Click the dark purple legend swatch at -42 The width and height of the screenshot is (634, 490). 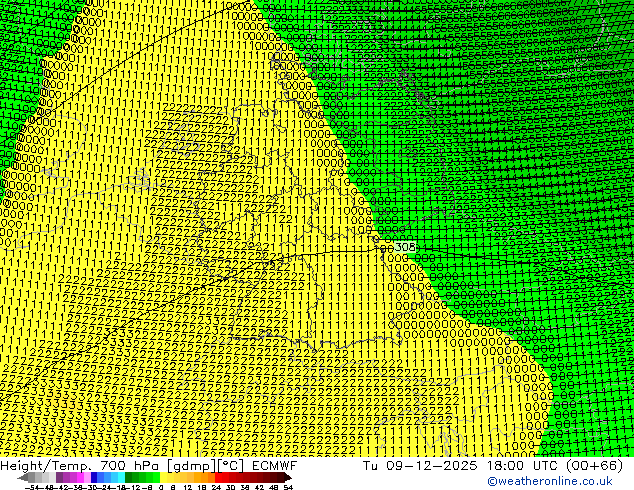[x=59, y=478]
